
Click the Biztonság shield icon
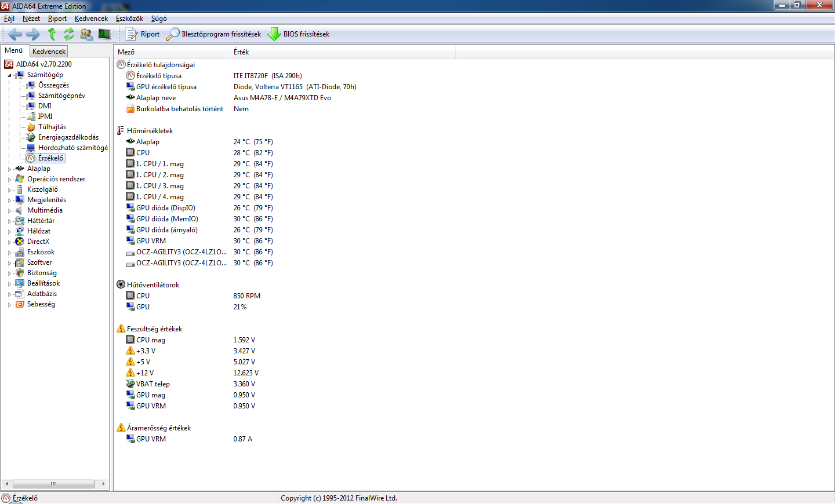point(20,273)
